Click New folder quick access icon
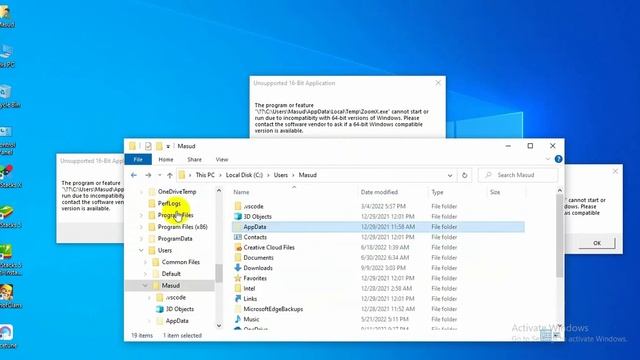640x360 pixels. tap(159, 146)
